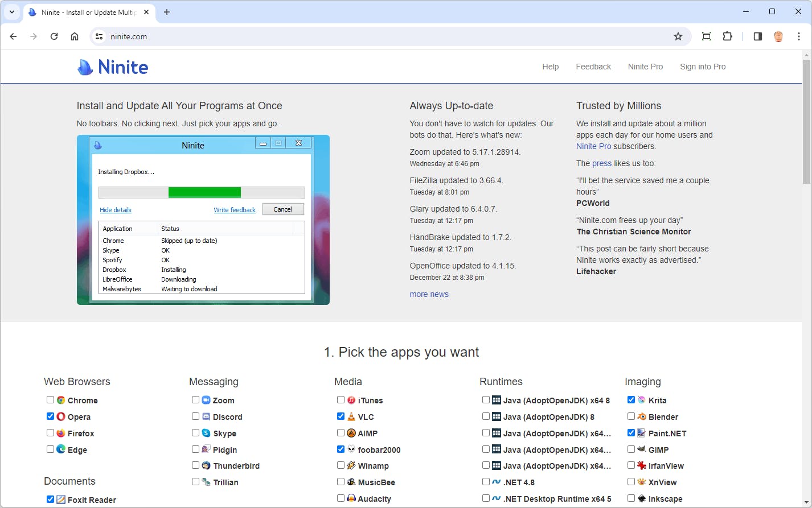
Task: Click the Blender icon under Imaging
Action: 642,416
